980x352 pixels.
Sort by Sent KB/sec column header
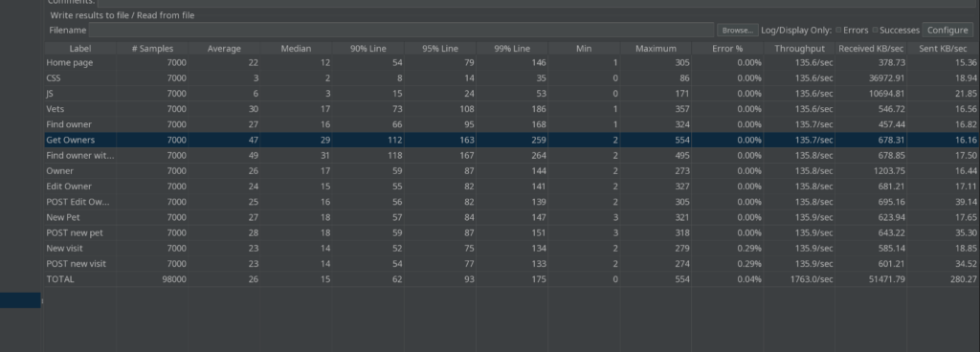tap(943, 48)
